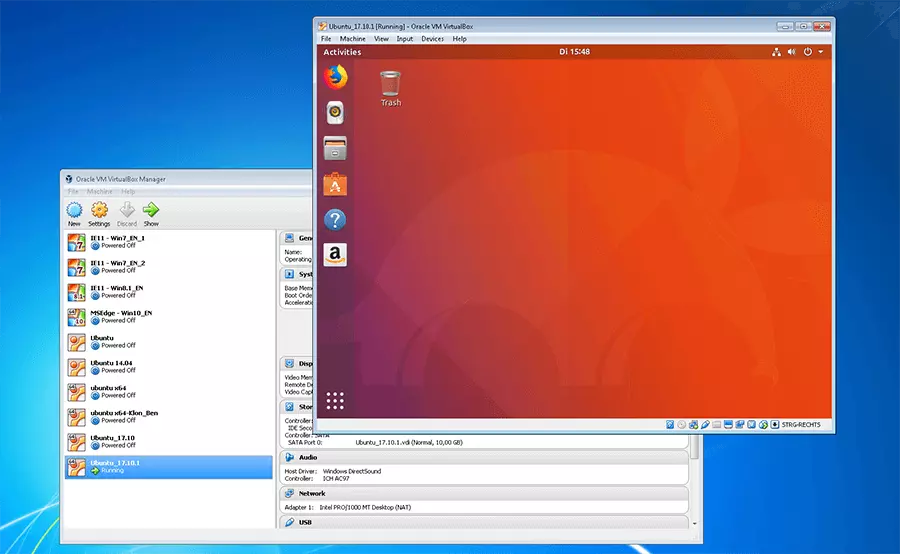Open the Amazon launcher in the dock
This screenshot has width=900, height=554.
click(x=336, y=255)
